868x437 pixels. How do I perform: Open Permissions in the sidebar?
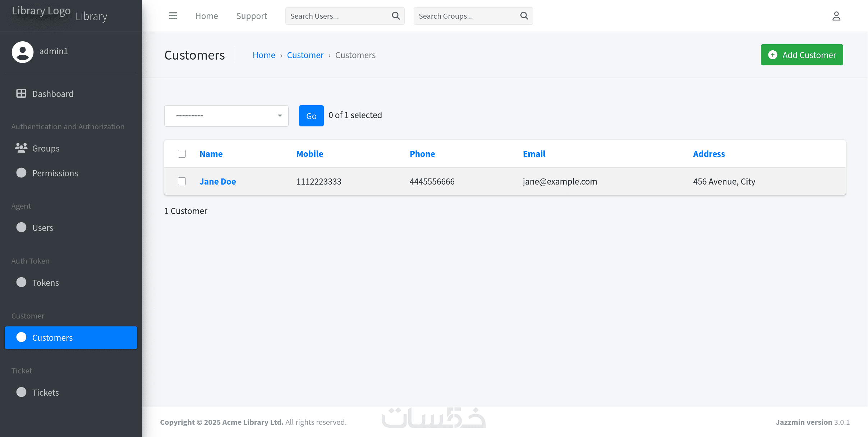55,173
